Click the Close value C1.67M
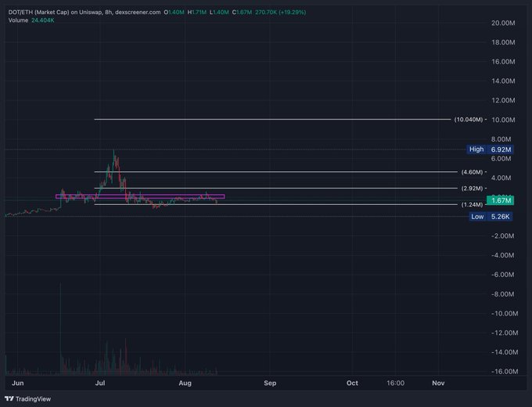Viewport: 532px width, 407px height. [242, 13]
